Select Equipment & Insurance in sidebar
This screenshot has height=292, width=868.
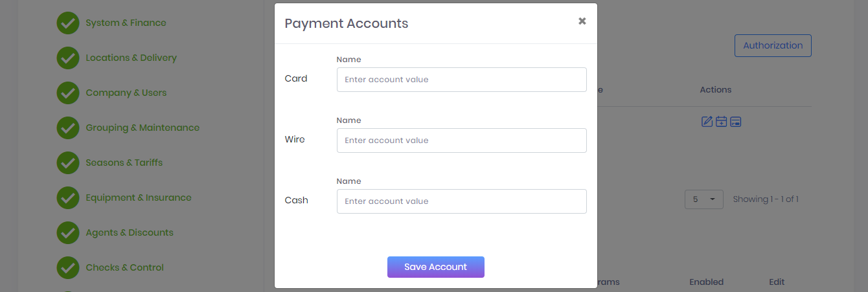point(139,197)
